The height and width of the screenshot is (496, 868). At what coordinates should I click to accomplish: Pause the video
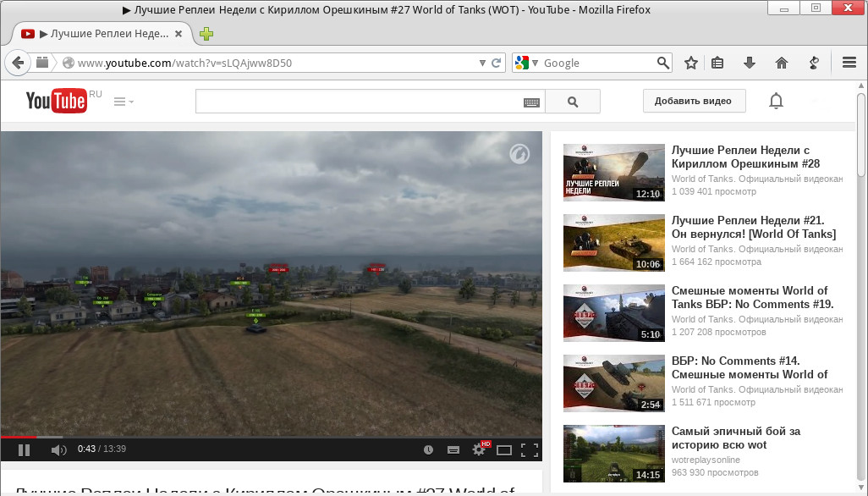point(24,450)
